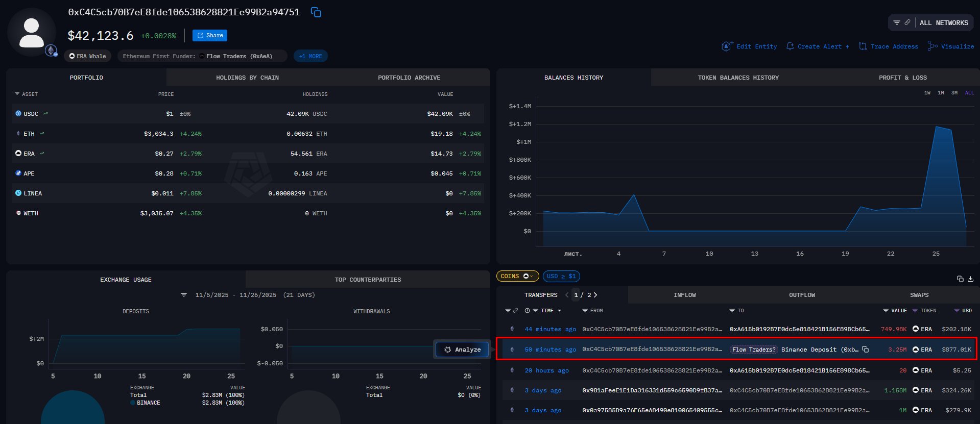The width and height of the screenshot is (980, 424).
Task: Go to next transfers page arrow
Action: point(595,295)
